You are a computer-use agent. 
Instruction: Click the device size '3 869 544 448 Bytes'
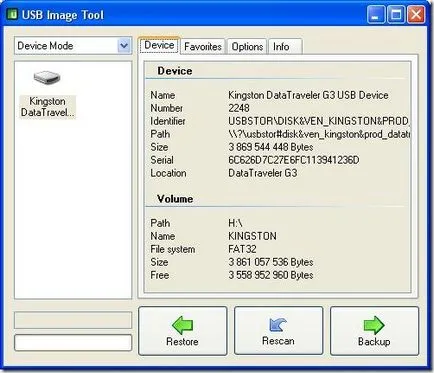pyautogui.click(x=271, y=147)
